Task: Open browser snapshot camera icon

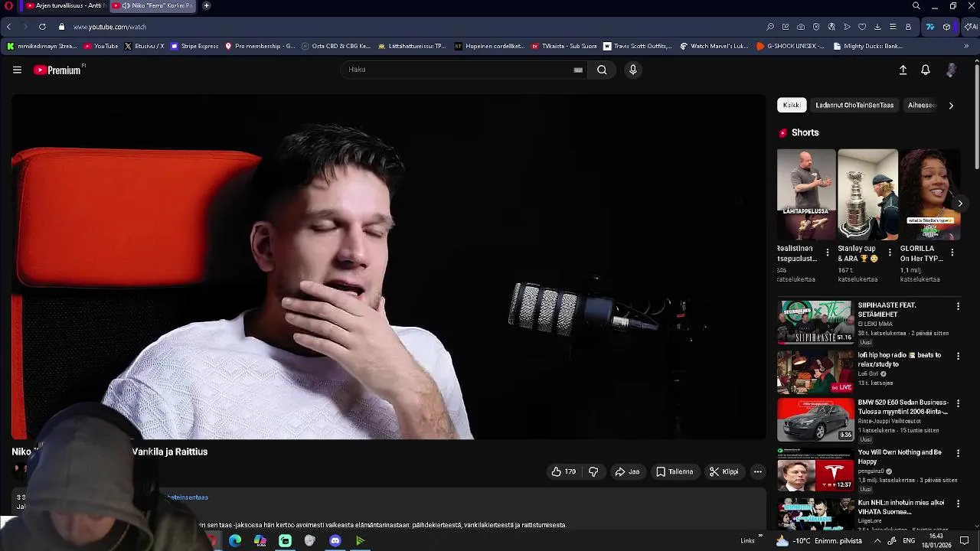Action: point(801,27)
